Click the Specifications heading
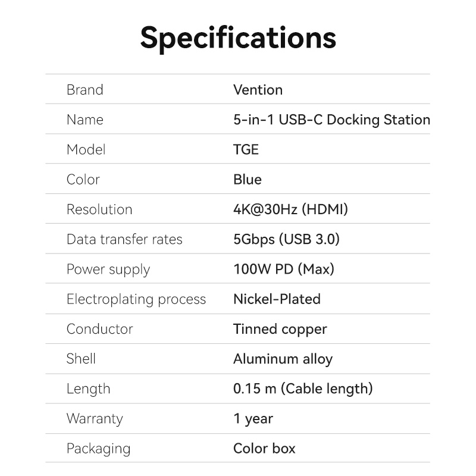Screen dimensions: 476x476 pos(238,37)
